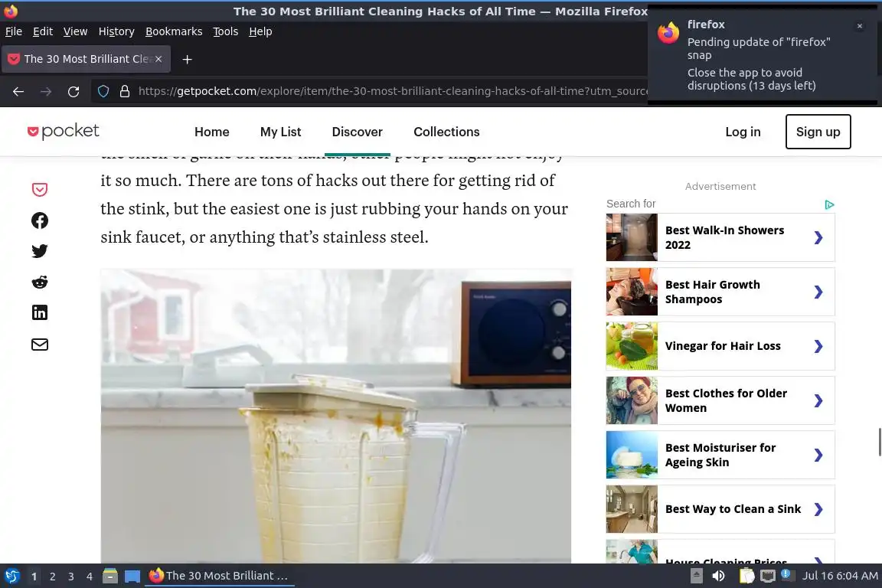Open the History menu
882x588 pixels.
pyautogui.click(x=116, y=31)
